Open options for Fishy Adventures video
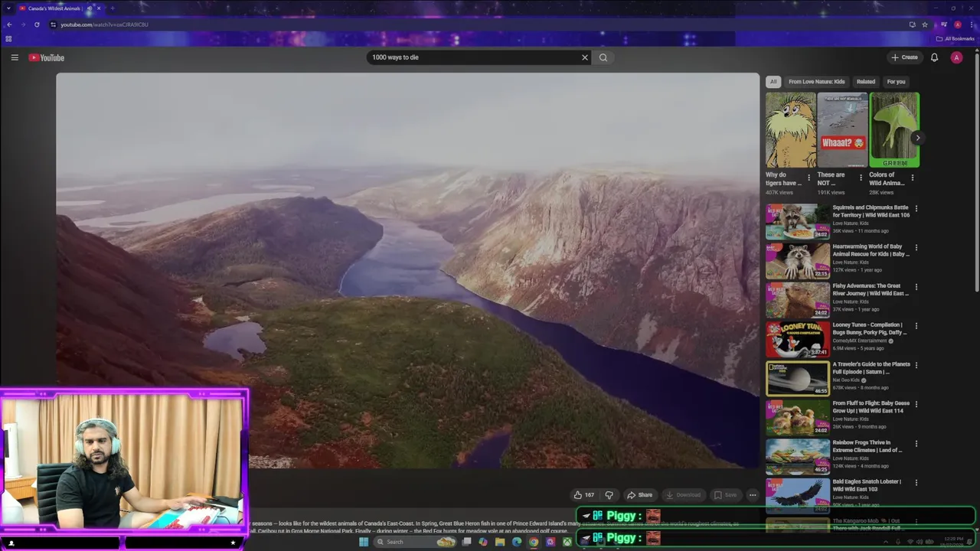 tap(916, 286)
